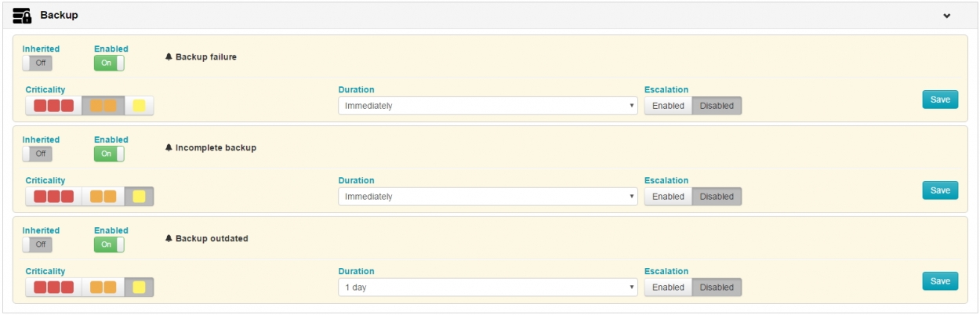The width and height of the screenshot is (980, 315).
Task: Turn off Enabled switch for Backup outdated
Action: click(x=109, y=245)
